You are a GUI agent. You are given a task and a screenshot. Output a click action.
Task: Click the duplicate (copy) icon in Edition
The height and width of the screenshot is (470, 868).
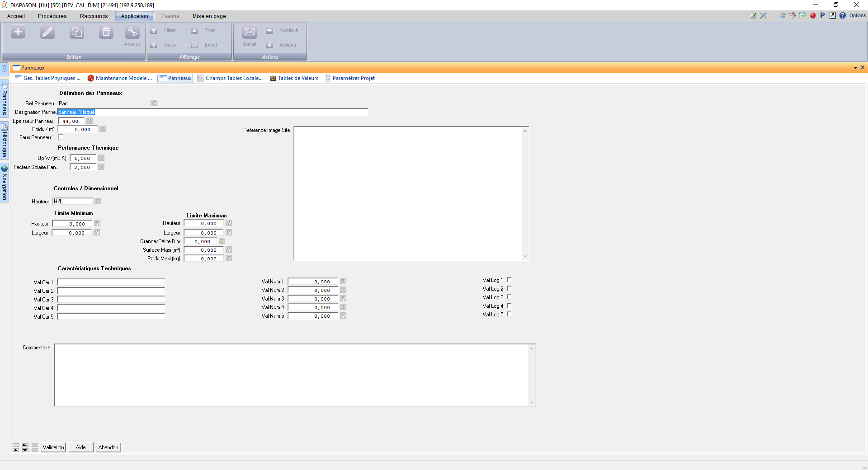77,32
